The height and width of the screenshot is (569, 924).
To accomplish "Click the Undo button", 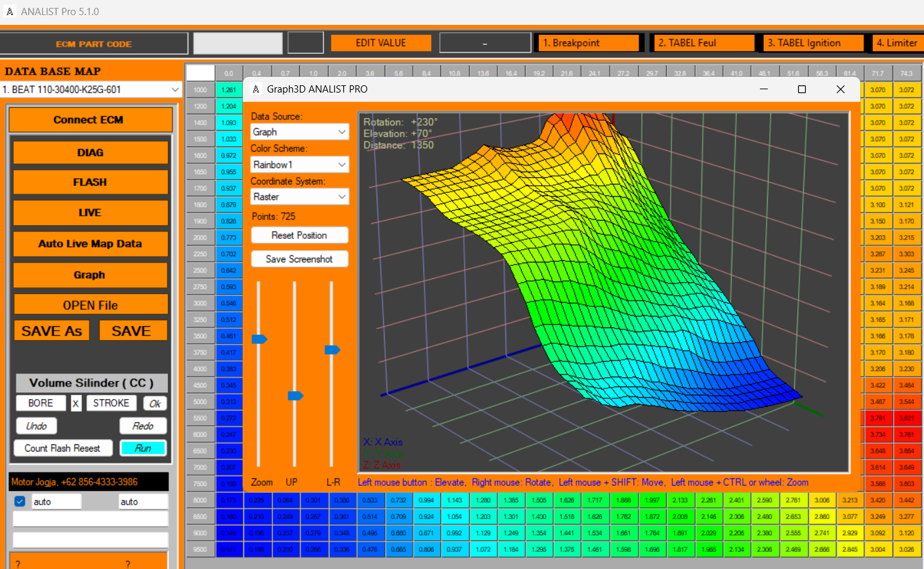I will tap(37, 426).
